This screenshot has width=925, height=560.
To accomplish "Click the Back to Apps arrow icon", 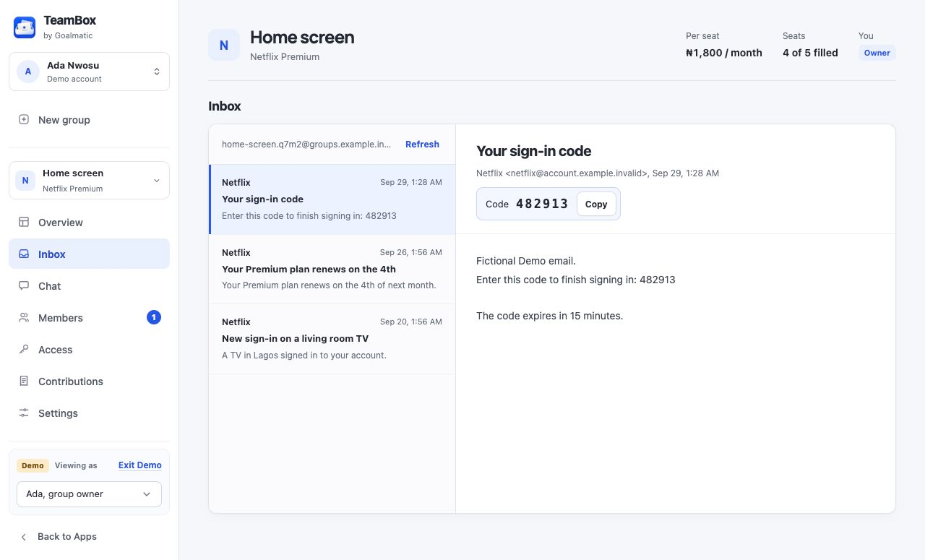I will (x=24, y=536).
